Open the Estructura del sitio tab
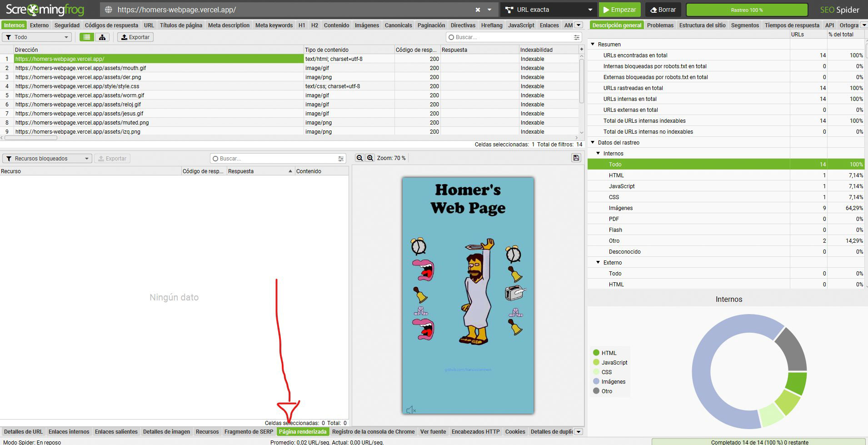 pos(702,25)
